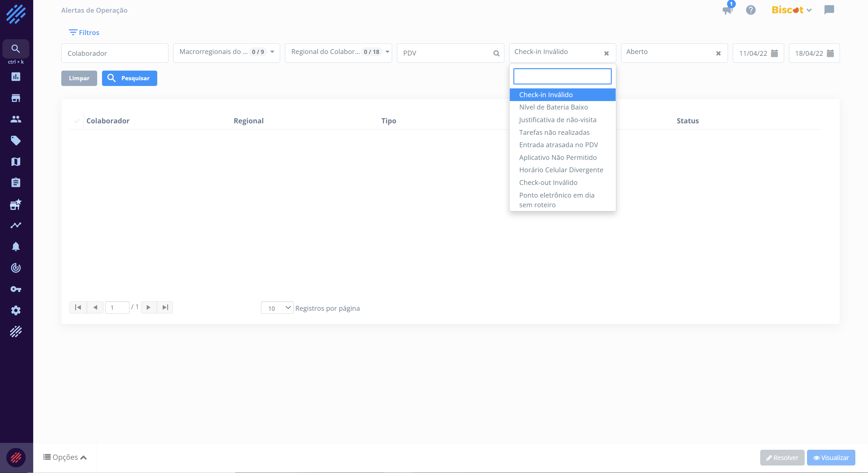Select Horário Celular Divergente option
The width and height of the screenshot is (868, 473).
pos(562,170)
